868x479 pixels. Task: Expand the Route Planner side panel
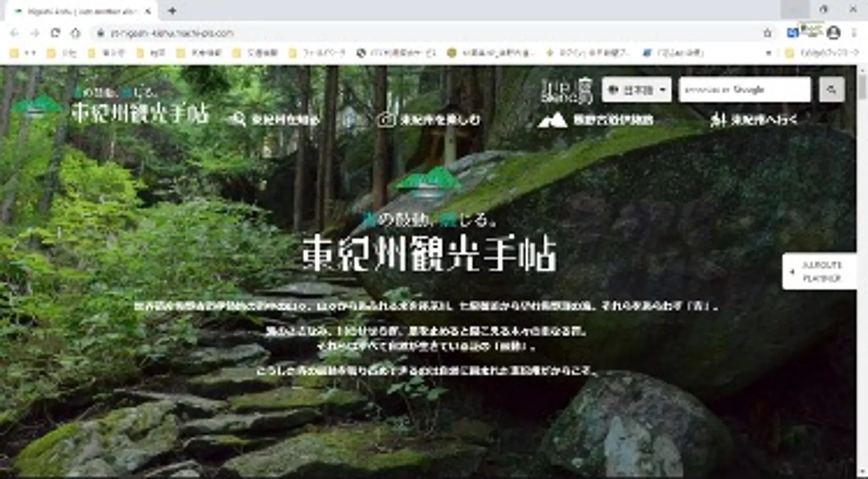pyautogui.click(x=819, y=272)
